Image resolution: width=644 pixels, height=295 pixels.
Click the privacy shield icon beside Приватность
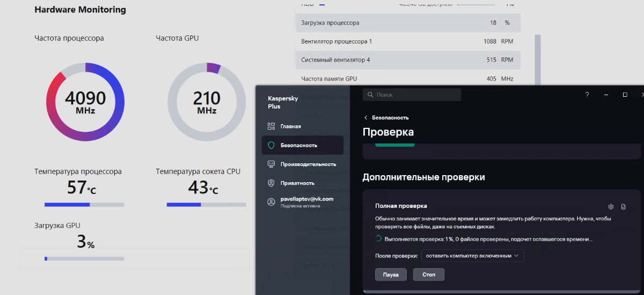(271, 183)
